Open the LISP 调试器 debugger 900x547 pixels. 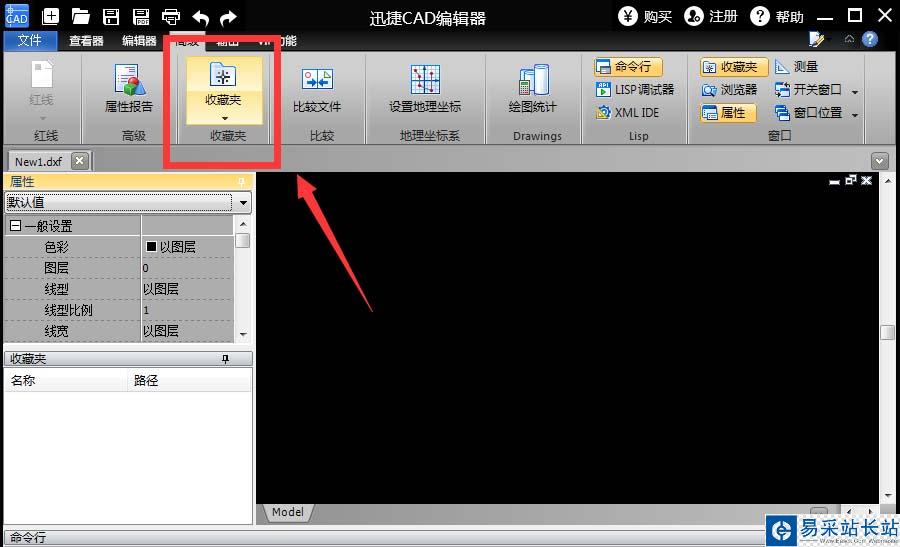click(635, 90)
